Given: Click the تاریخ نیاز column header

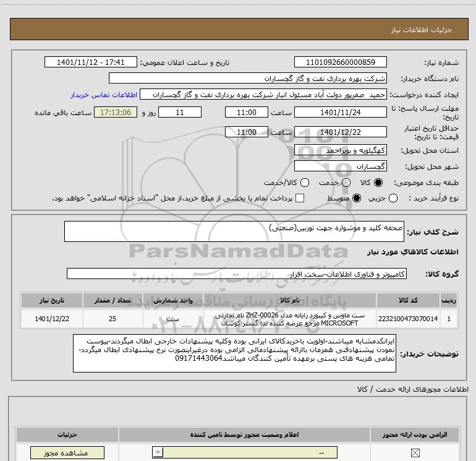Looking at the screenshot, I should pyautogui.click(x=52, y=301).
